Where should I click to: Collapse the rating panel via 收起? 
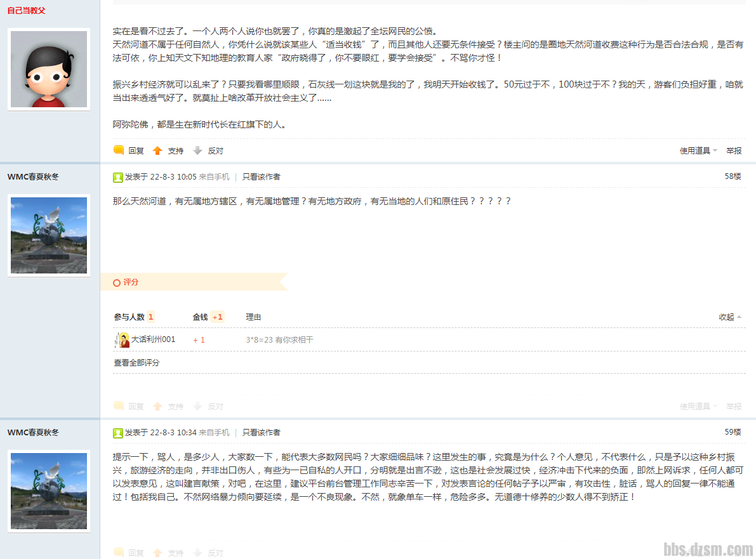click(x=727, y=317)
